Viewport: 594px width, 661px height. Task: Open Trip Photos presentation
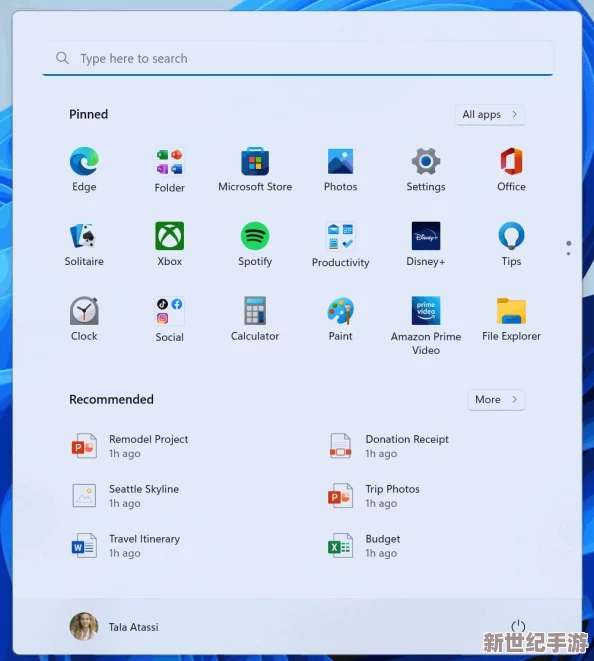click(x=374, y=496)
